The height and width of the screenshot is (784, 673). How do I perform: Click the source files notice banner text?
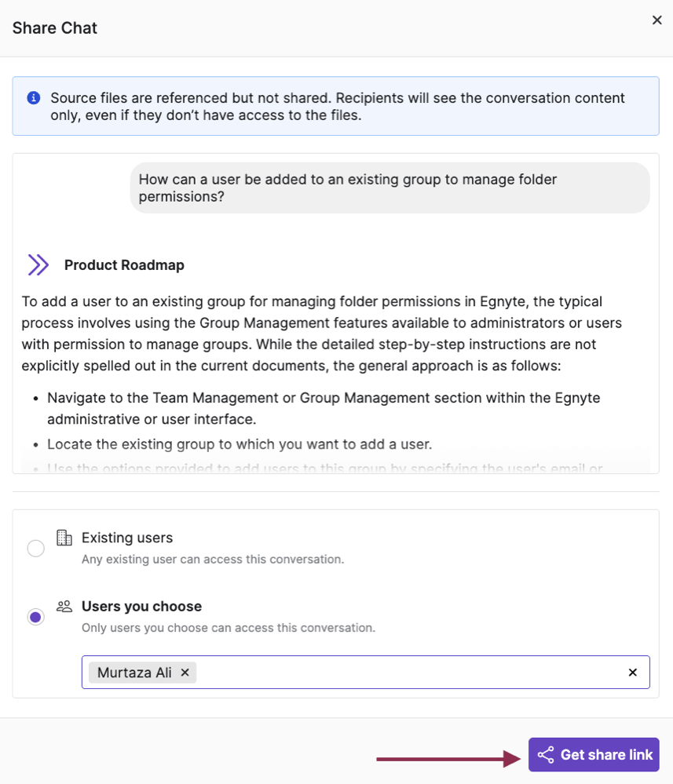pyautogui.click(x=337, y=106)
